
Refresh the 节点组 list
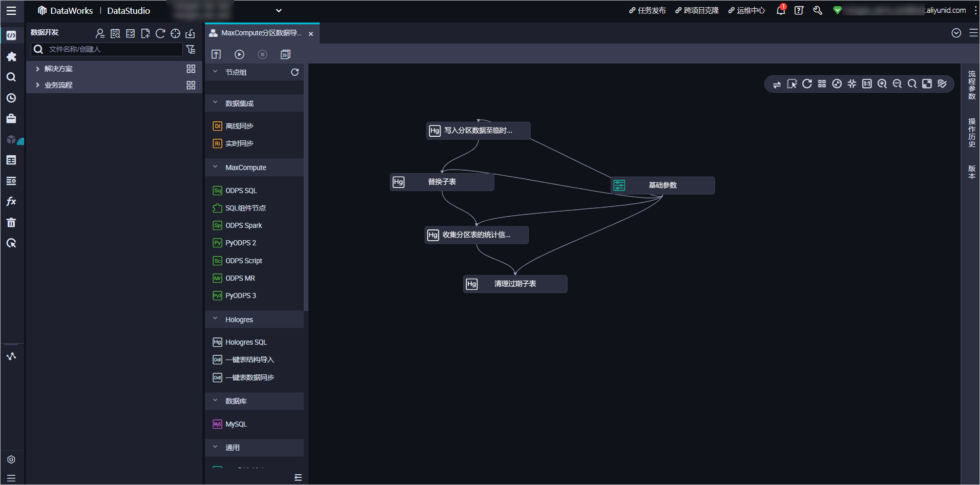(295, 72)
